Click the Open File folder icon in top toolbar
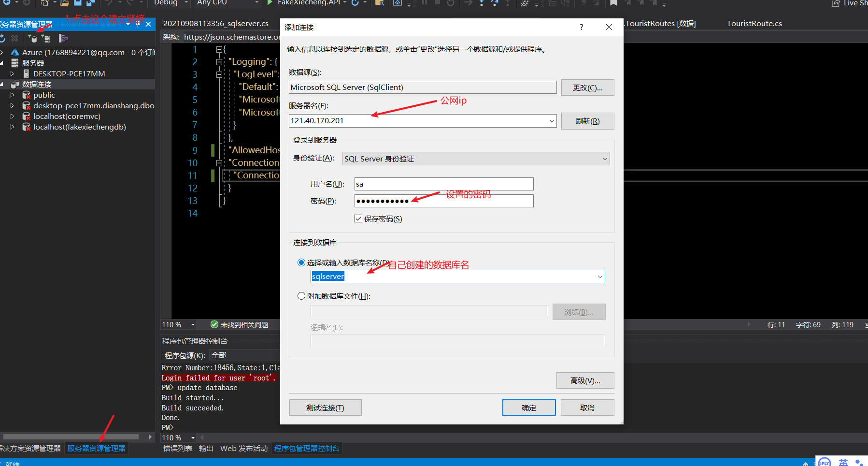Screen dimensions: 868x466 64,3
